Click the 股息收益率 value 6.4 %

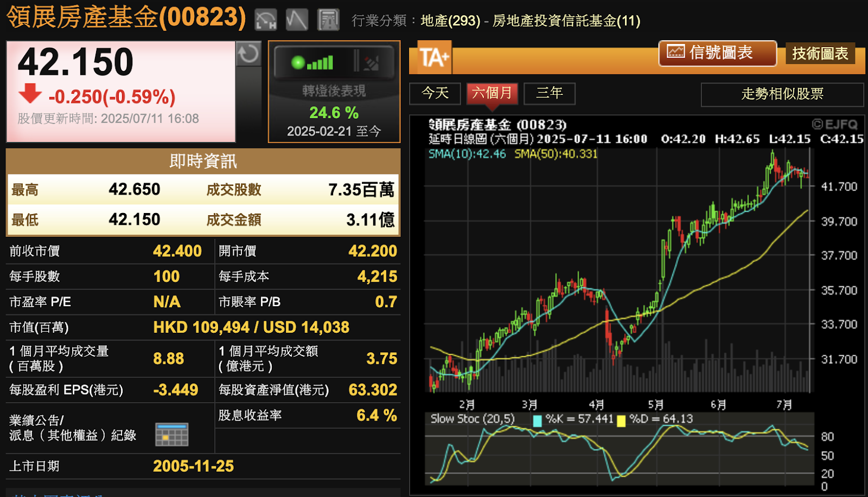pos(376,416)
